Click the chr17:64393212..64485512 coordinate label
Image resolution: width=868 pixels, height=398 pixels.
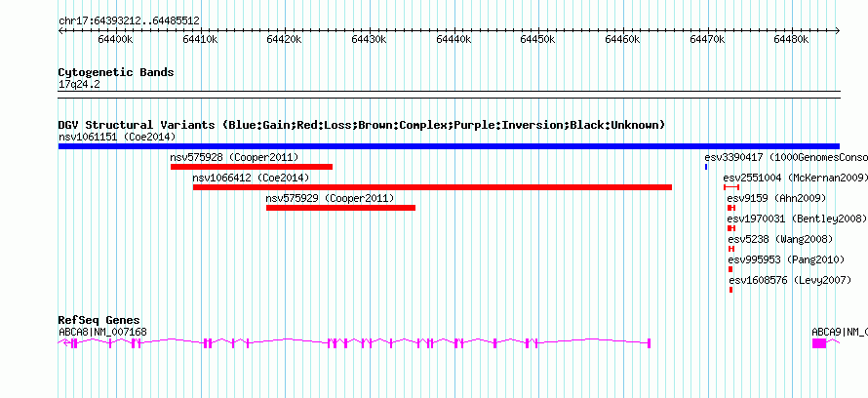point(129,21)
